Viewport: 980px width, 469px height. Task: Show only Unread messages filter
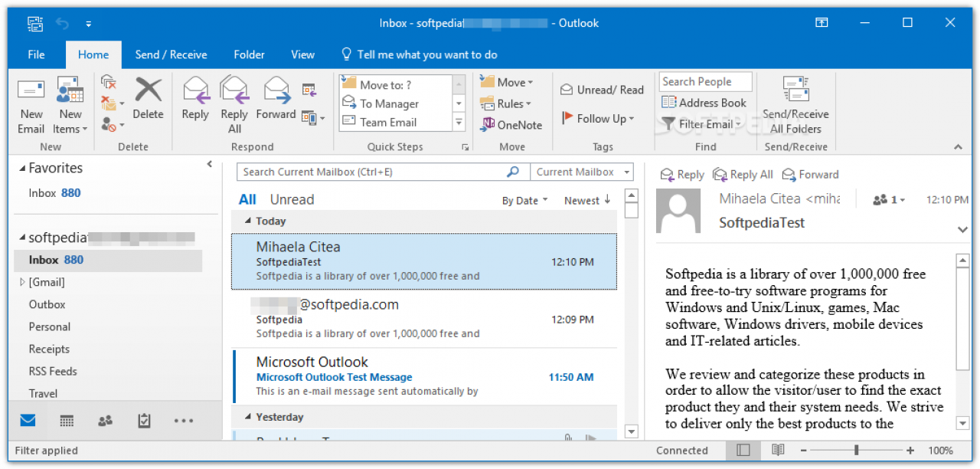tap(292, 199)
